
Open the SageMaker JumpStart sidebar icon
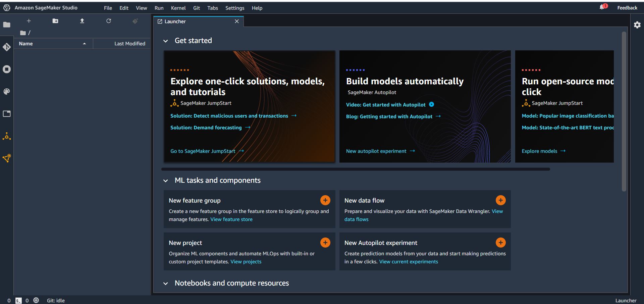tap(7, 136)
